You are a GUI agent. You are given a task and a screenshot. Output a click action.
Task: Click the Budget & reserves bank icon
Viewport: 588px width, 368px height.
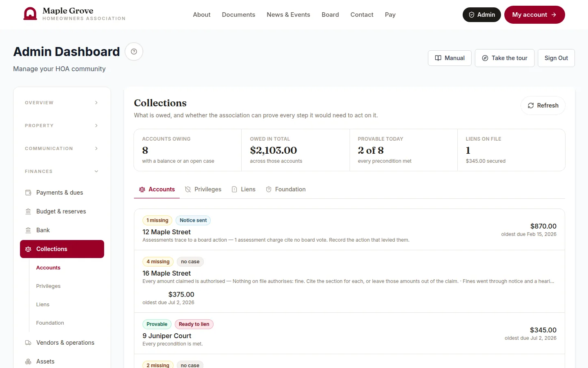[28, 211]
